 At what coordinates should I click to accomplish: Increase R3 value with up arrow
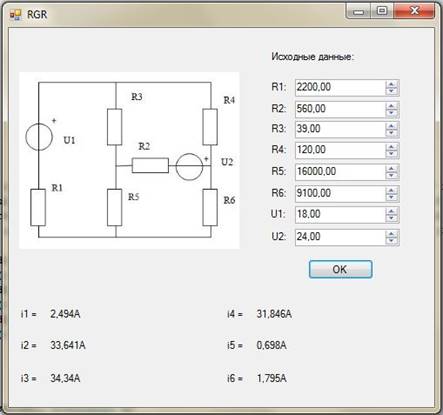[x=392, y=126]
